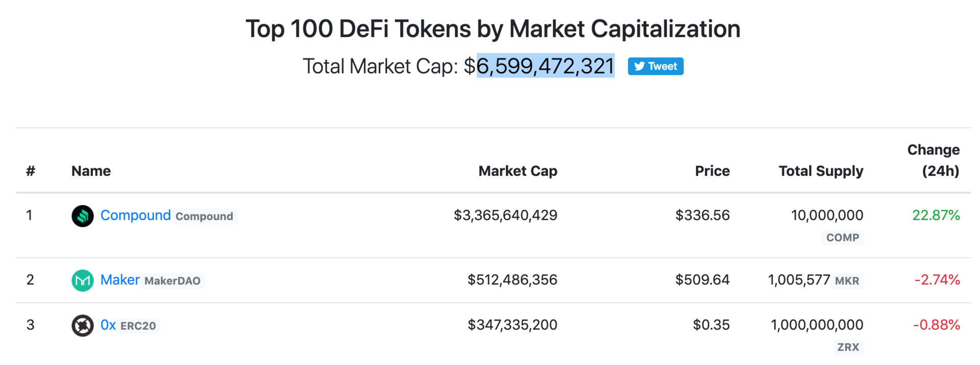Click the MKR ticker badge
Viewport: 980px width, 365px height.
[x=847, y=280]
